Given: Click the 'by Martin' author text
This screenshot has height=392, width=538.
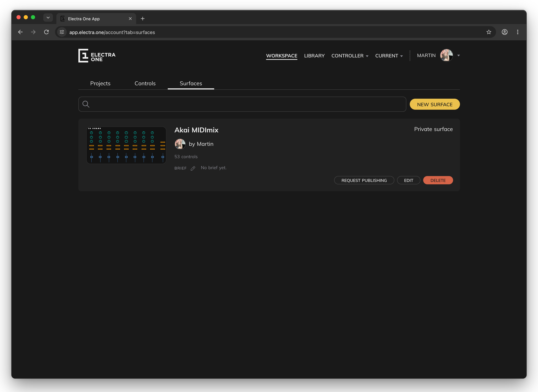Looking at the screenshot, I should pyautogui.click(x=201, y=144).
